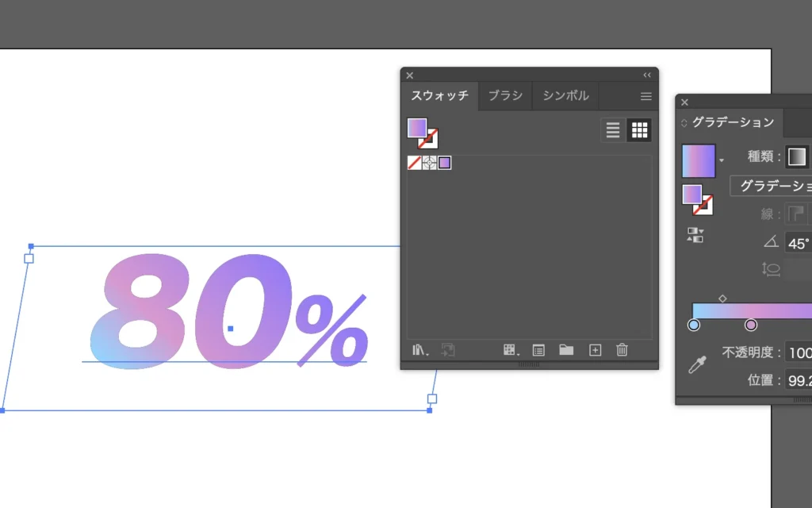Screen dimensions: 812x508
Task: Select the linear gradient type button
Action: coord(797,156)
